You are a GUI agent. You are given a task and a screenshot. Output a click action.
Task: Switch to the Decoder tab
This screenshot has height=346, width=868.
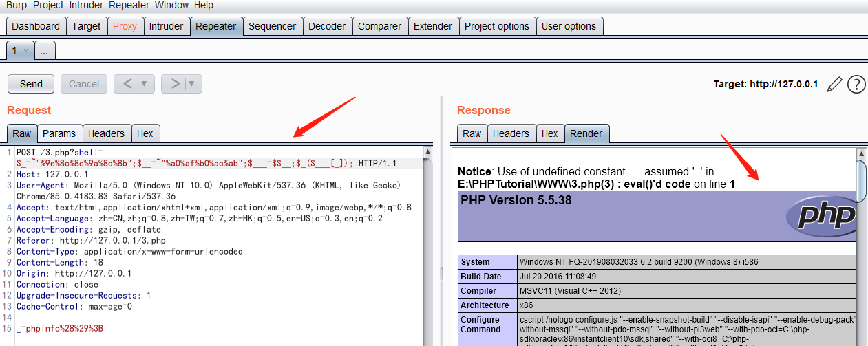328,26
